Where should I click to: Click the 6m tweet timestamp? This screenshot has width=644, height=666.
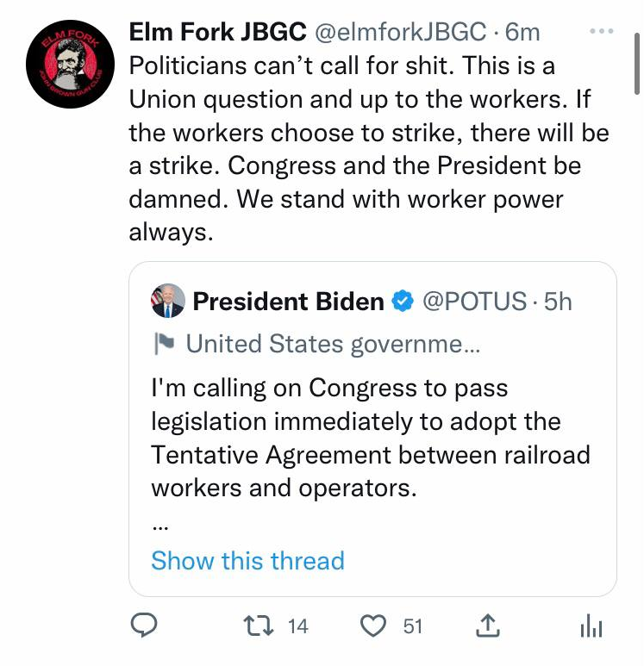[x=522, y=32]
